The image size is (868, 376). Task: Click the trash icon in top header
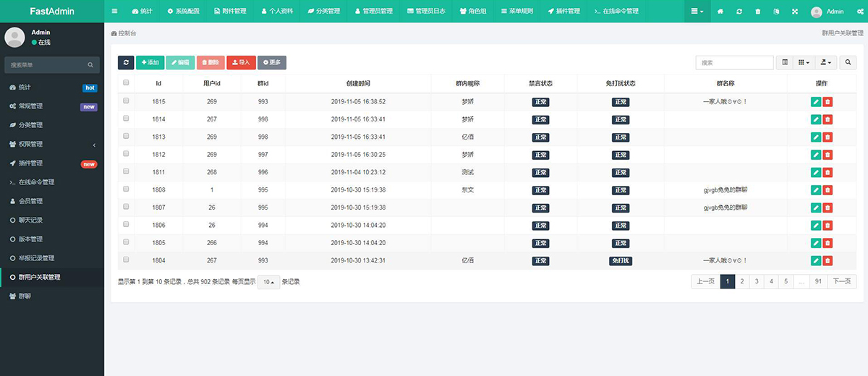[x=757, y=12]
